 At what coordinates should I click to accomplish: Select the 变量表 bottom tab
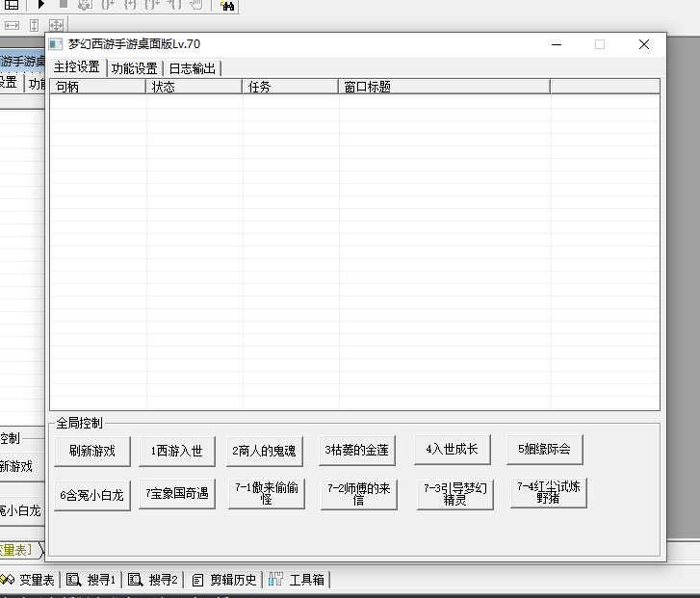point(30,580)
